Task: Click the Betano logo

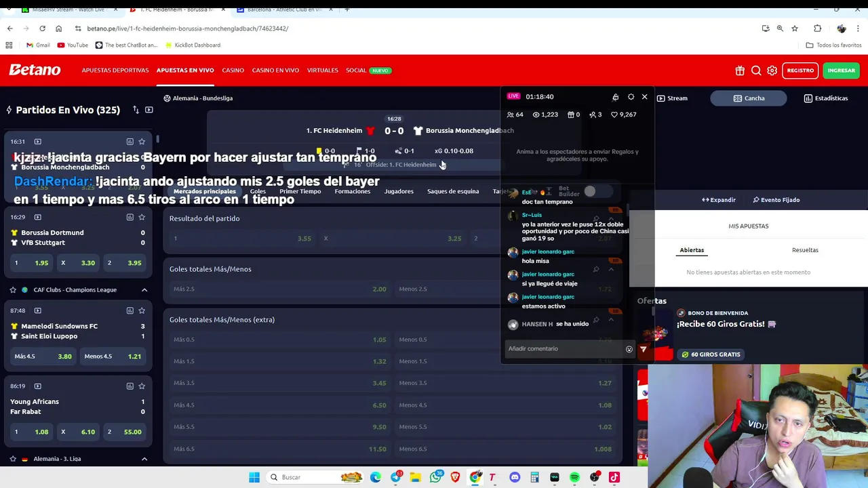Action: 35,70
